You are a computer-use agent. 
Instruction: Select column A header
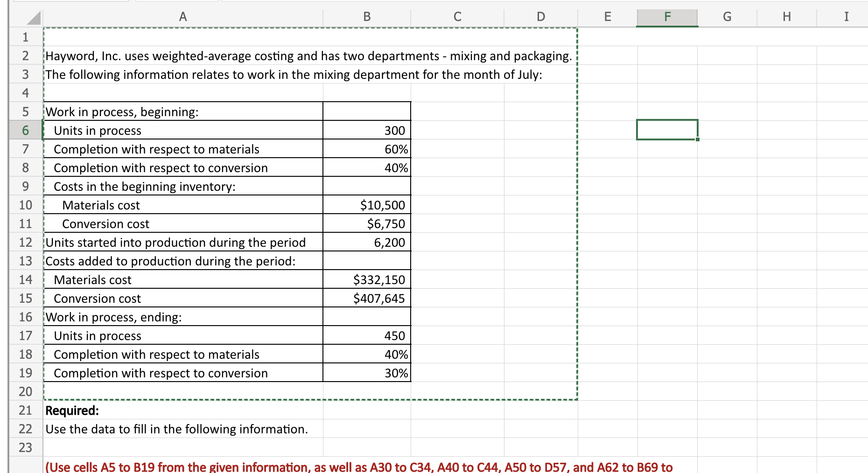click(x=182, y=17)
